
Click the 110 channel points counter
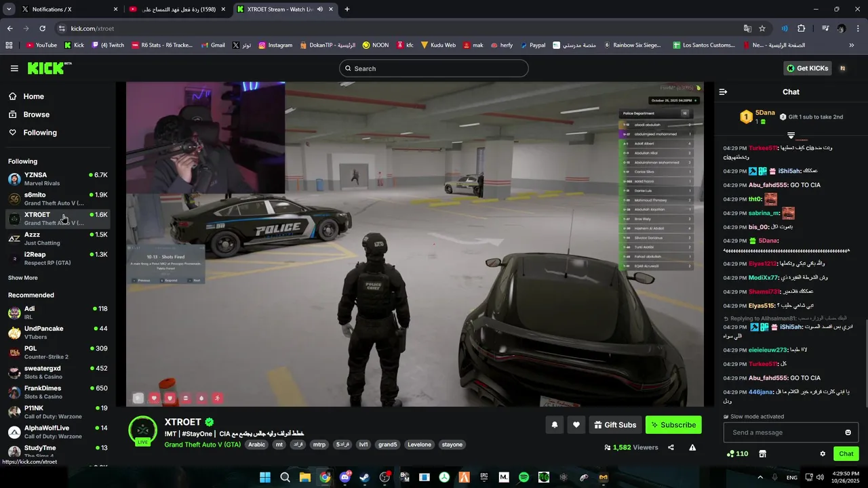point(737,454)
